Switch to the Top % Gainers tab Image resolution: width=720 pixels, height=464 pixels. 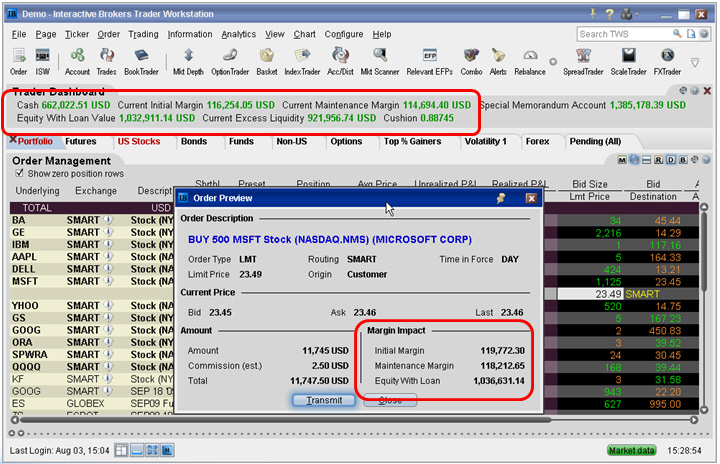click(x=412, y=141)
